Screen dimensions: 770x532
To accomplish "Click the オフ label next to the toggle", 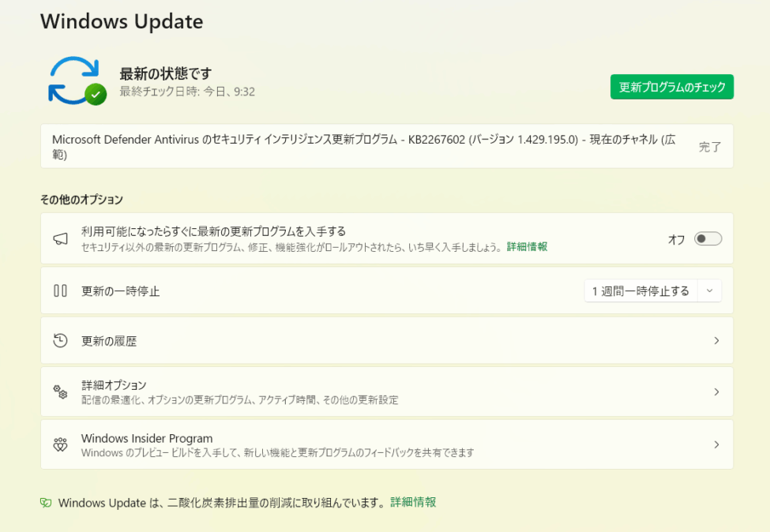I will [676, 239].
